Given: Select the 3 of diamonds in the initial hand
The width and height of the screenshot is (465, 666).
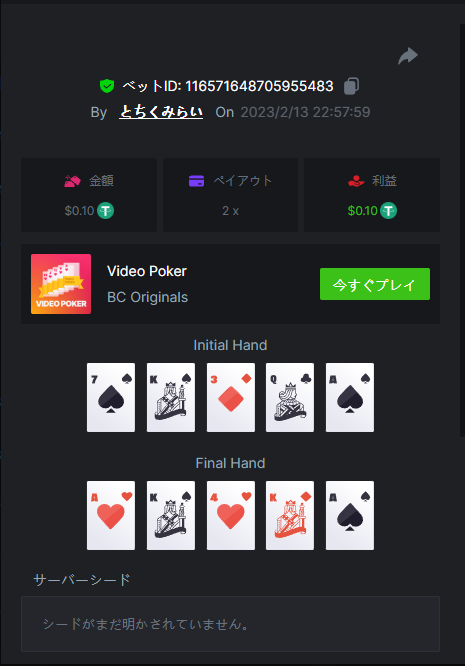Looking at the screenshot, I should coord(231,398).
